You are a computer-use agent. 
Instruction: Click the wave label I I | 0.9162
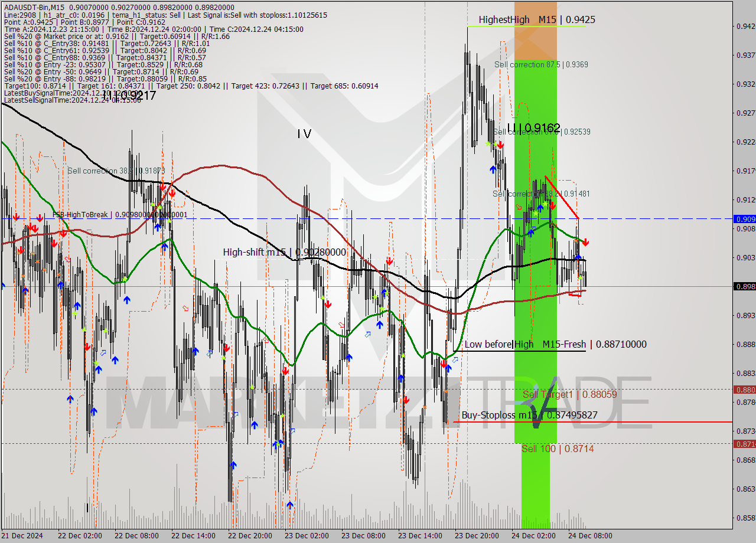(x=533, y=127)
